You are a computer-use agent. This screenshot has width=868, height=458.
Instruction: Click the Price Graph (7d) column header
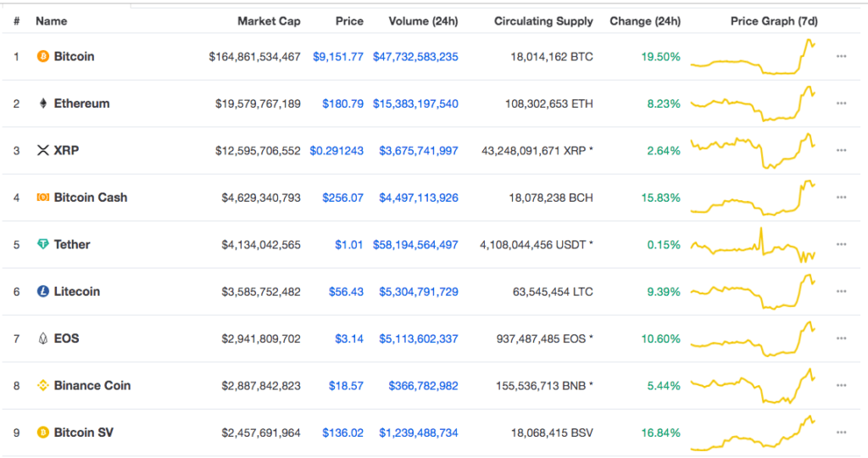[x=774, y=21]
